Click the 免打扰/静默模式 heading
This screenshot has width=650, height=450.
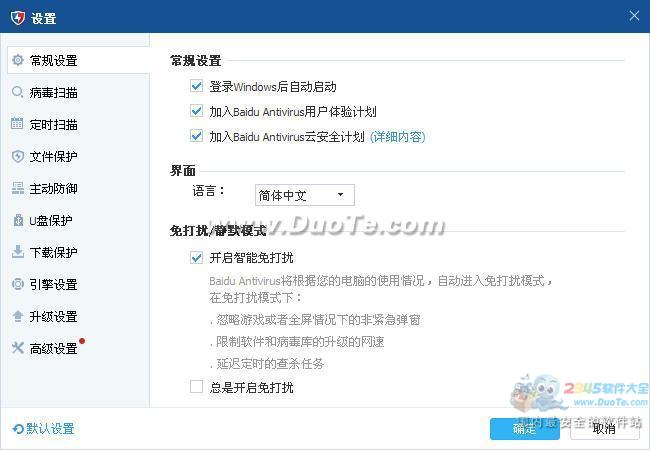[x=218, y=231]
